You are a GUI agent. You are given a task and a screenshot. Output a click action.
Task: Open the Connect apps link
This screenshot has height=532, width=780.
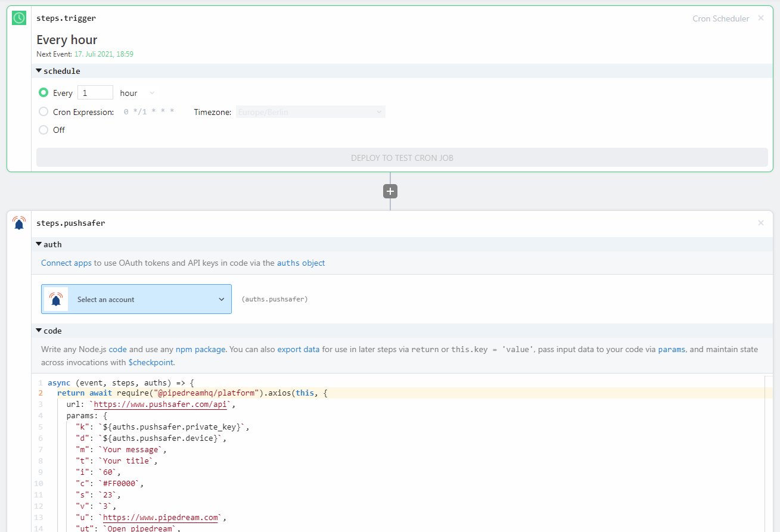point(66,263)
